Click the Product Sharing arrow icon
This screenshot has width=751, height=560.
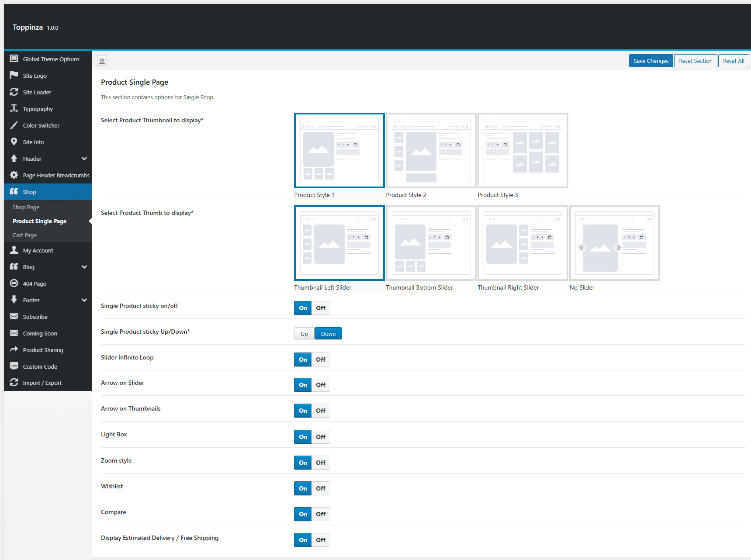pyautogui.click(x=14, y=349)
